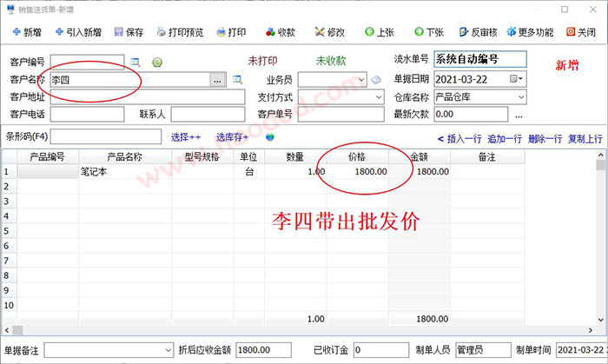This screenshot has width=608, height=364.
Task: Expand the 支付方式 dropdown
Action: point(379,97)
